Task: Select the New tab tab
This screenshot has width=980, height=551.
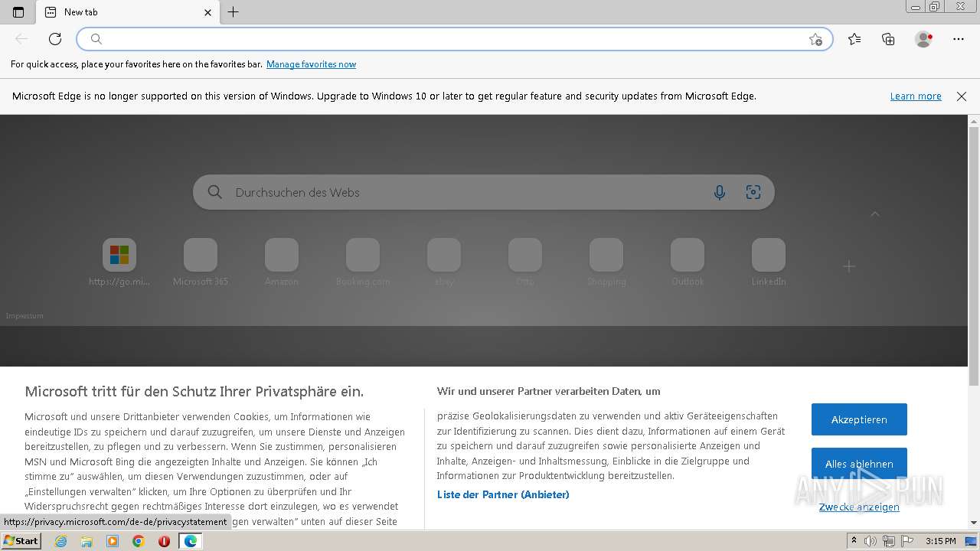Action: click(128, 12)
